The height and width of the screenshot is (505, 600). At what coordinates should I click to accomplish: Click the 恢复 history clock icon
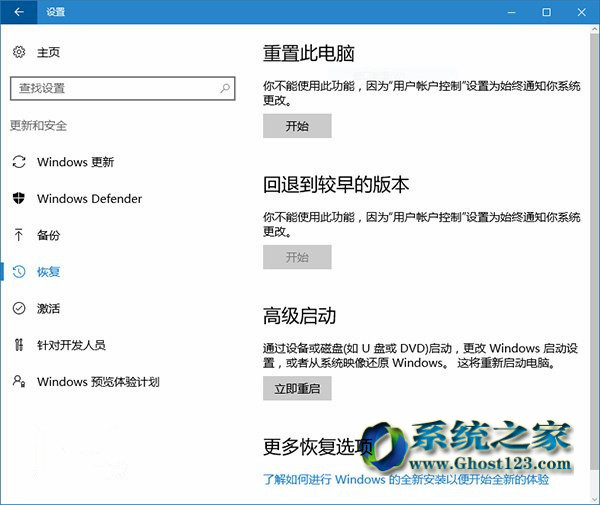[x=19, y=271]
